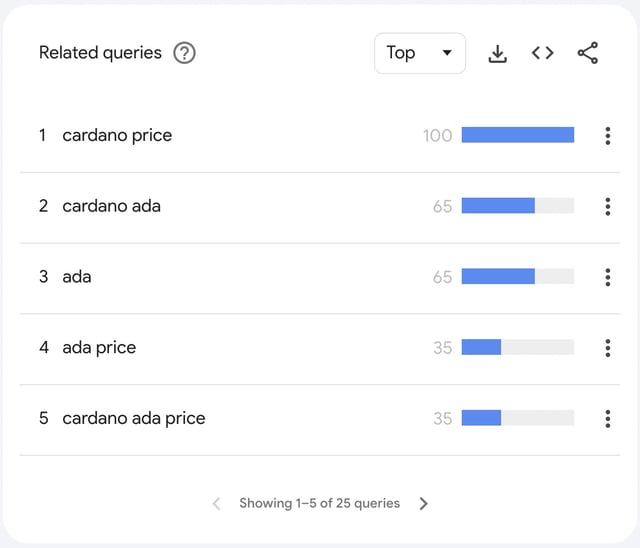Screen dimensions: 640x548
Task: Open more options for cardano ada
Action: [x=608, y=206]
